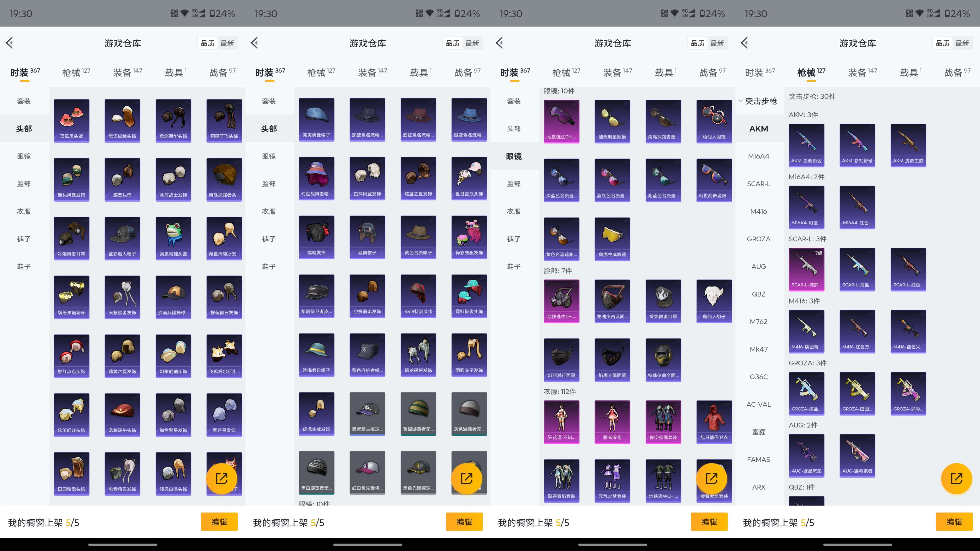Viewport: 980px width, 551px height.
Task: Switch sorting to 最新 on the third screen
Action: pos(717,43)
